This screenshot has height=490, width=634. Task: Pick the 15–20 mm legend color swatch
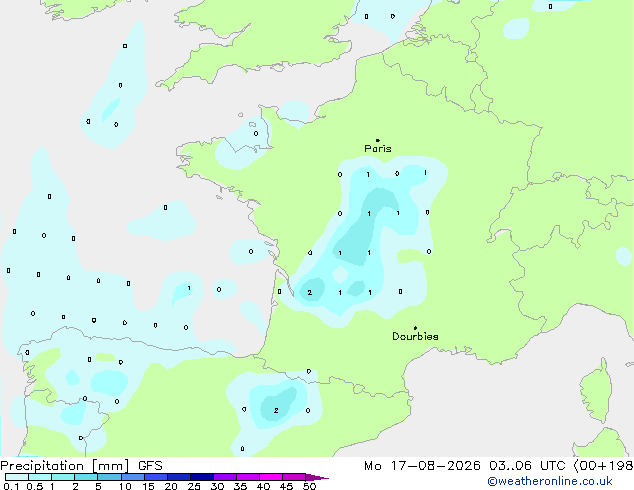156,477
